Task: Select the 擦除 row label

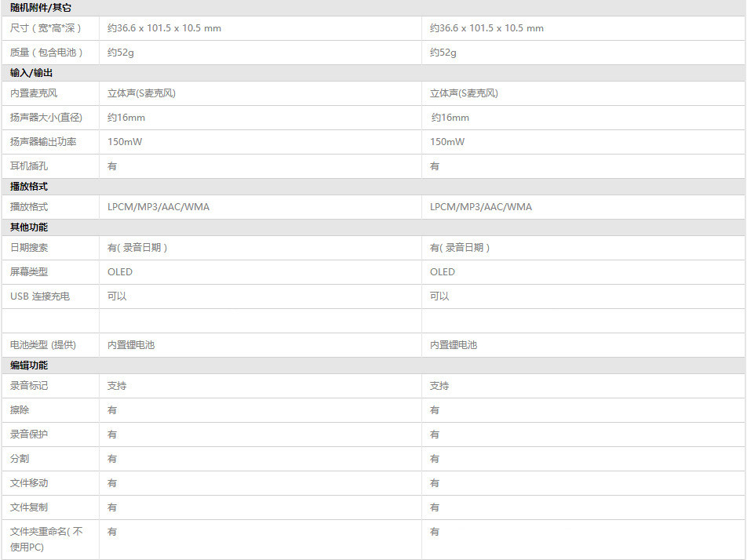Action: (20, 410)
